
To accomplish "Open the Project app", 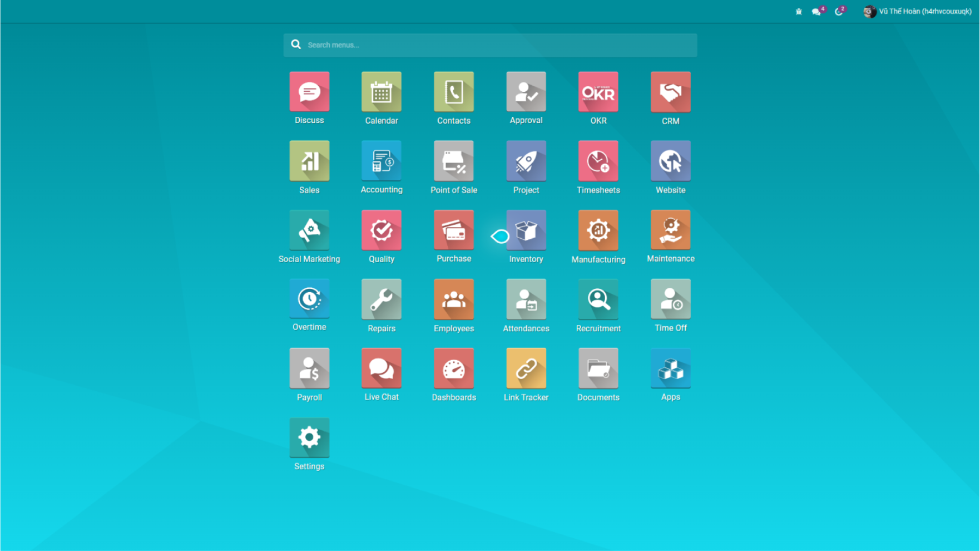I will (526, 161).
